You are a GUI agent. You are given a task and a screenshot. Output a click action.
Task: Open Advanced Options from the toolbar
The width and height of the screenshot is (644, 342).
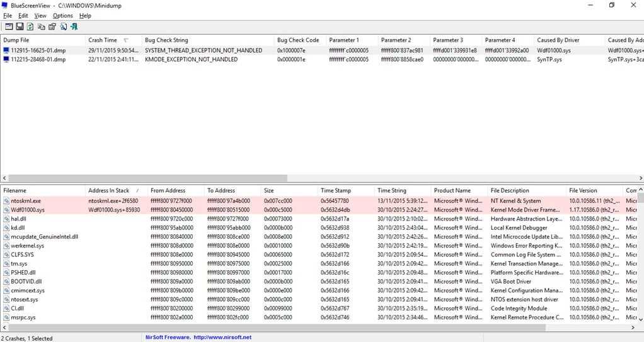pos(9,26)
